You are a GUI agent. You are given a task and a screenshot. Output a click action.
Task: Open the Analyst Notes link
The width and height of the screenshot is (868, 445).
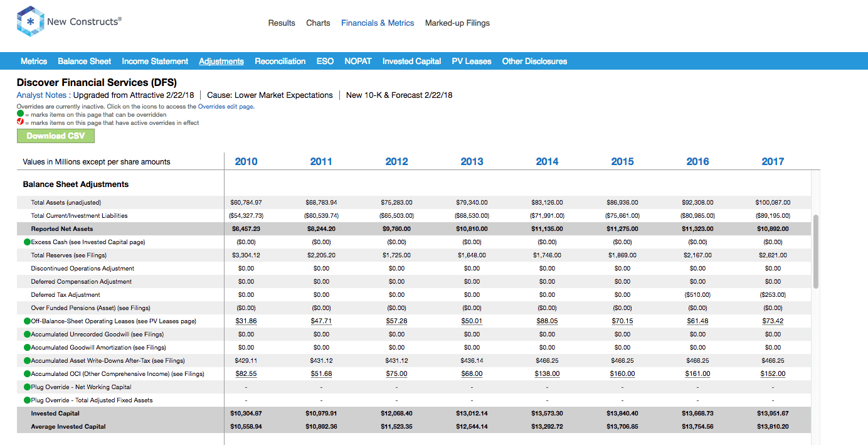(41, 95)
